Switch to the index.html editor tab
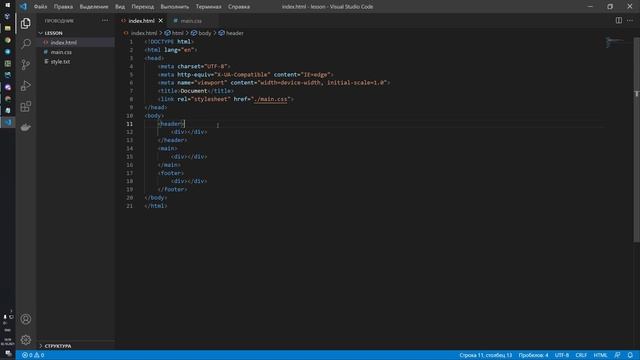 pos(141,20)
